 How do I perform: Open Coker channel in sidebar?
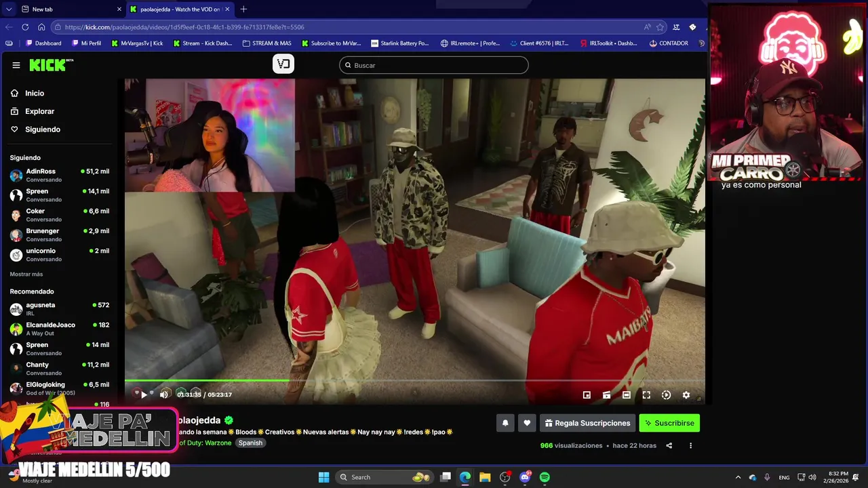tap(60, 215)
